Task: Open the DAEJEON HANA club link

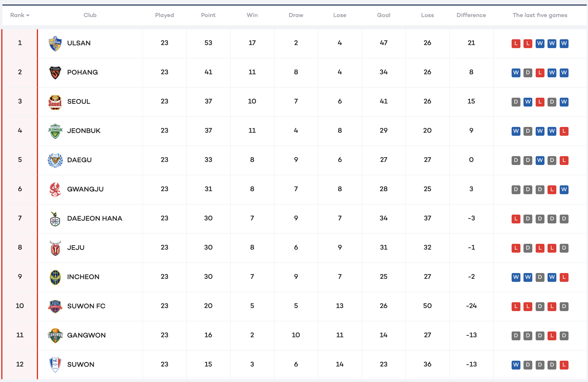Action: (x=95, y=219)
